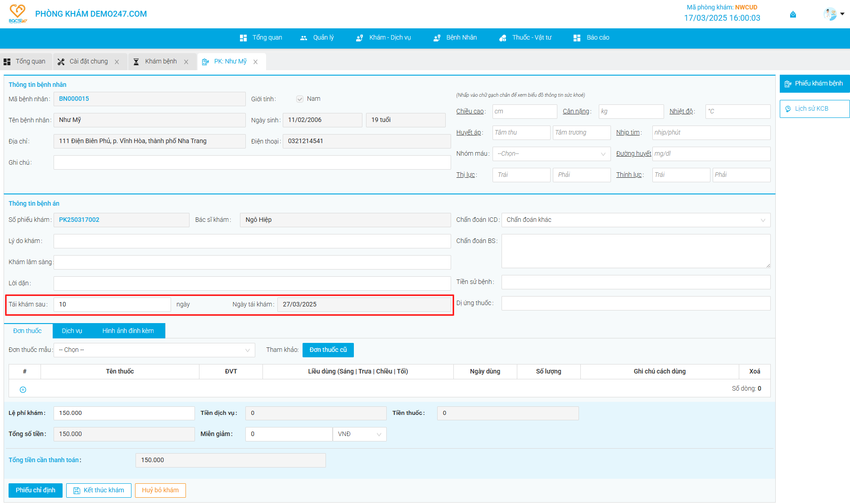
Task: Open Tổng quan in the top menu
Action: [x=261, y=38]
